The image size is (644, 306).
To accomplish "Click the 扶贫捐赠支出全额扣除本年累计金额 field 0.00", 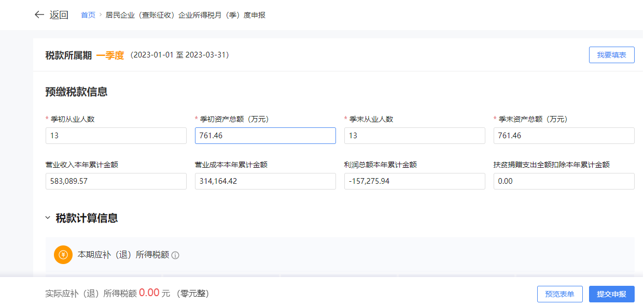I will [564, 181].
